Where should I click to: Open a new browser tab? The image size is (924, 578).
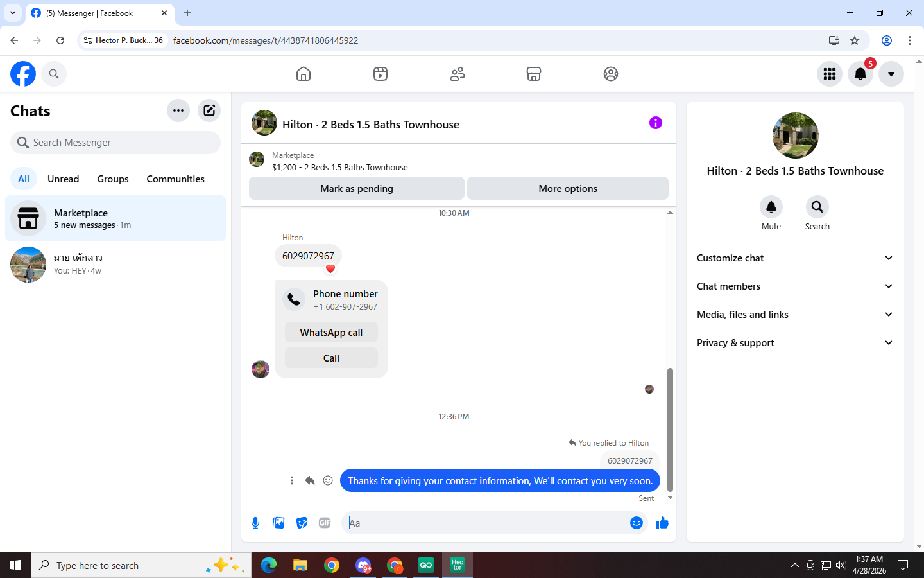point(187,13)
